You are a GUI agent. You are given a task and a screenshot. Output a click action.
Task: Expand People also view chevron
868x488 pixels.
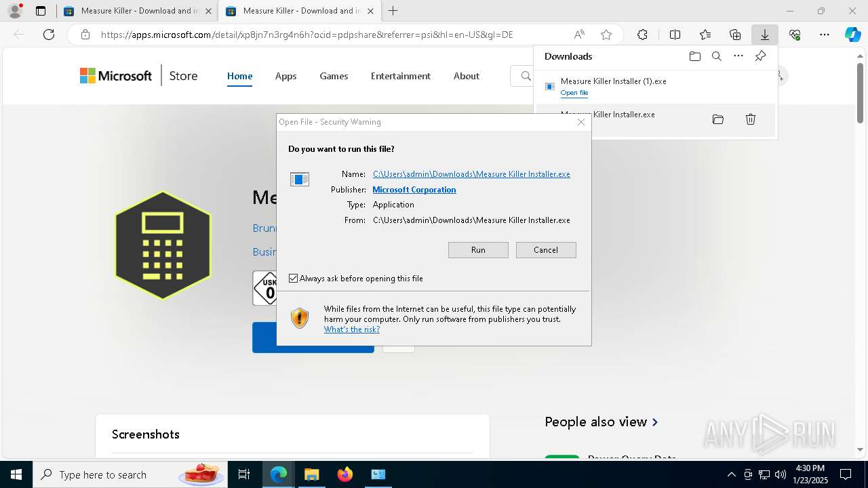point(654,422)
